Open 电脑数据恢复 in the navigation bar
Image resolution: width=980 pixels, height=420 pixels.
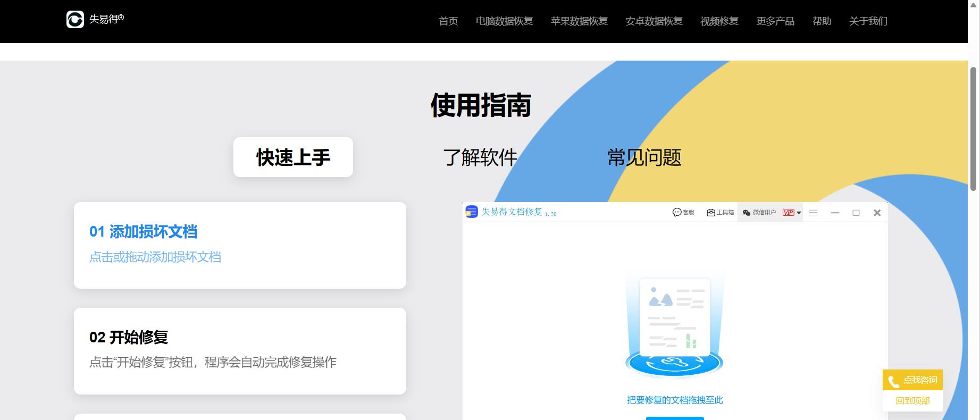tap(504, 21)
